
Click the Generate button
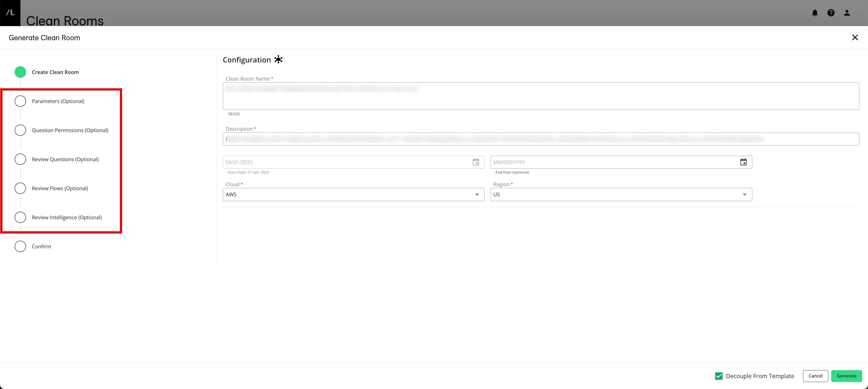846,376
